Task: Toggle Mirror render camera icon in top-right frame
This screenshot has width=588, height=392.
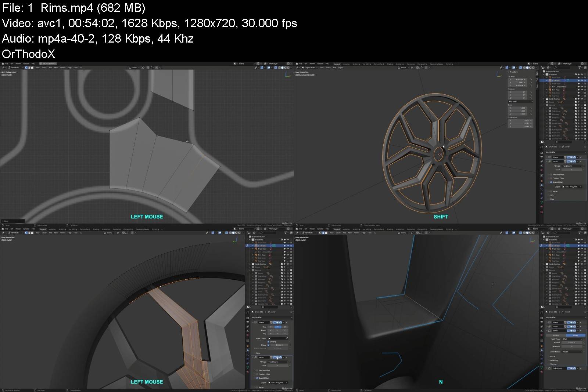Action: pyautogui.click(x=574, y=157)
